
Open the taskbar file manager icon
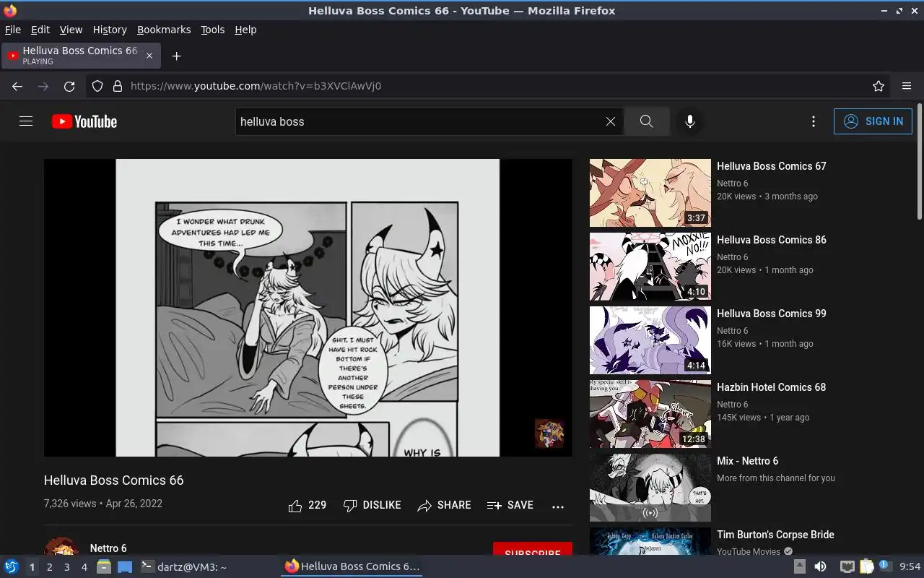[104, 566]
